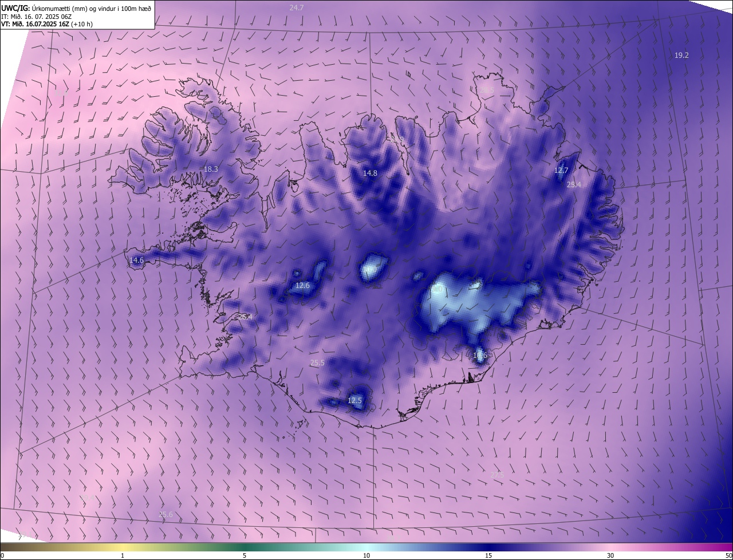Screen dimensions: 733x560
Task: Click the 25.4 value near east coast
Action: (x=574, y=185)
